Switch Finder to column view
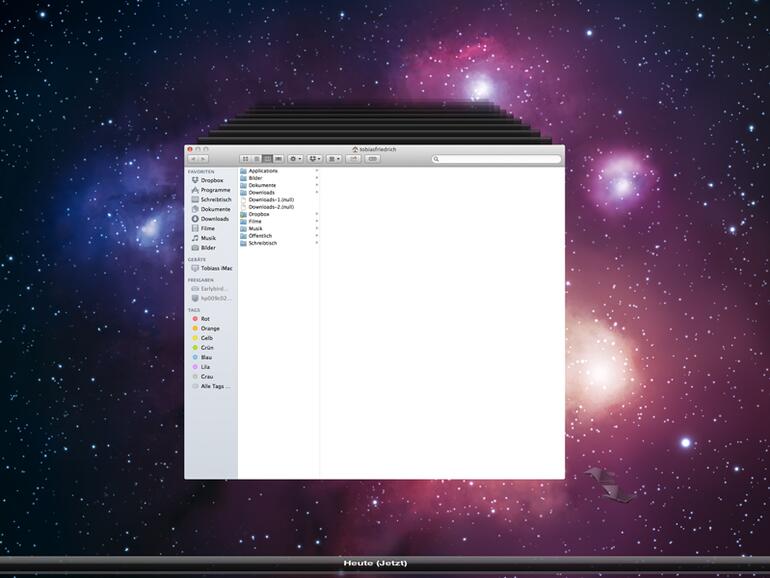This screenshot has width=770, height=578. tap(267, 159)
